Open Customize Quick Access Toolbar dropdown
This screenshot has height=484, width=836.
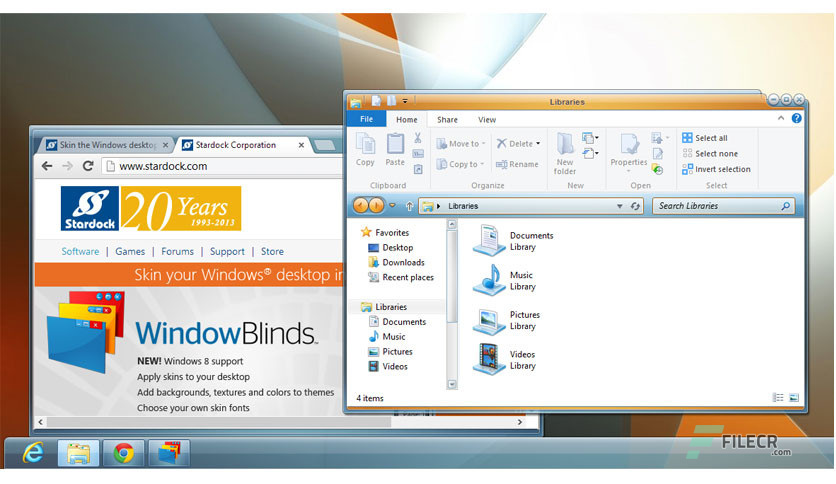click(405, 101)
